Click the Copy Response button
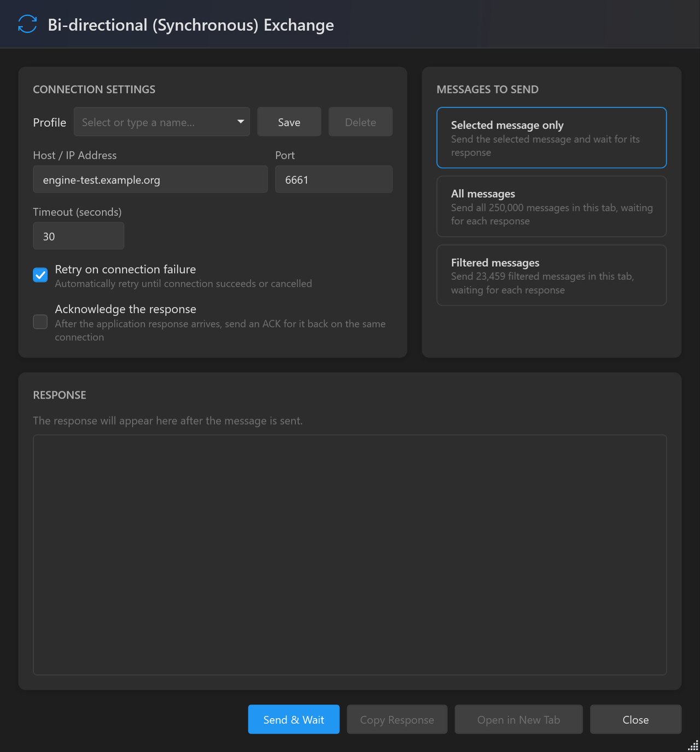 pos(397,720)
